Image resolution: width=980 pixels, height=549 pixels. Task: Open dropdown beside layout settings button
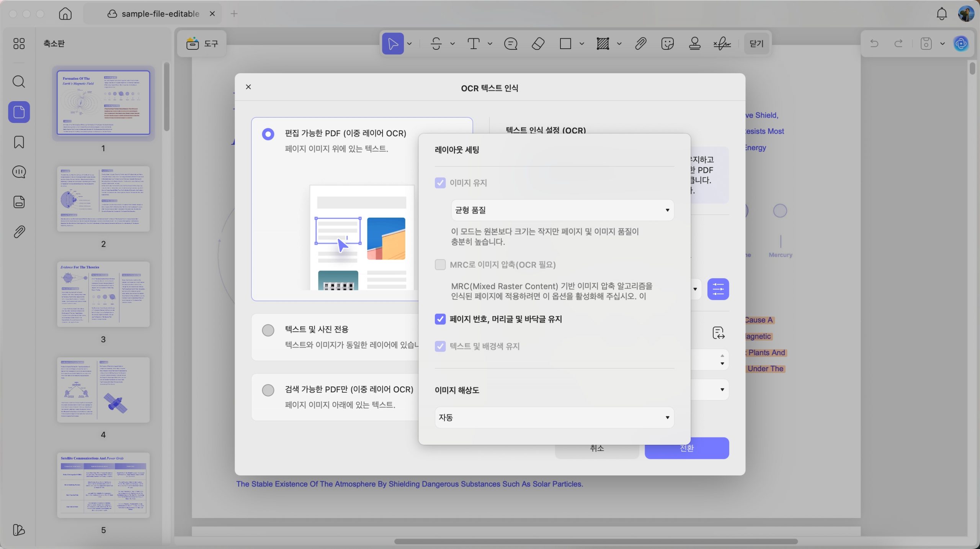pos(696,289)
